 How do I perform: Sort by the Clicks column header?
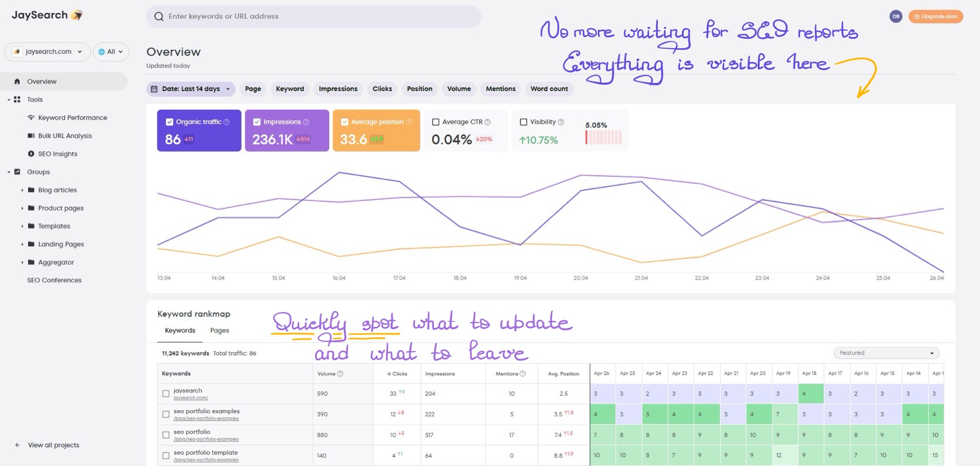[x=397, y=374]
